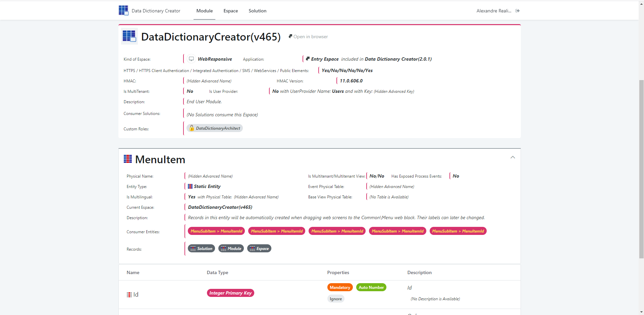The width and height of the screenshot is (644, 315).
Task: Click the Solution record badge
Action: pos(201,248)
